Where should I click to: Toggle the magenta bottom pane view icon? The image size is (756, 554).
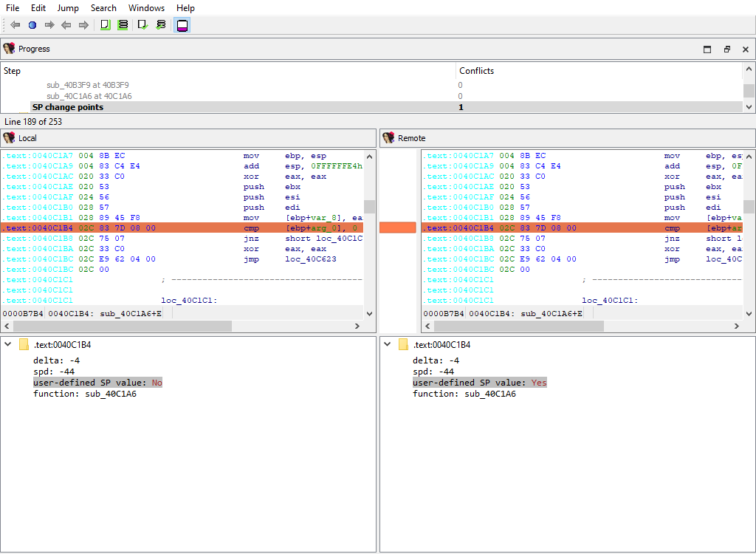pyautogui.click(x=182, y=25)
